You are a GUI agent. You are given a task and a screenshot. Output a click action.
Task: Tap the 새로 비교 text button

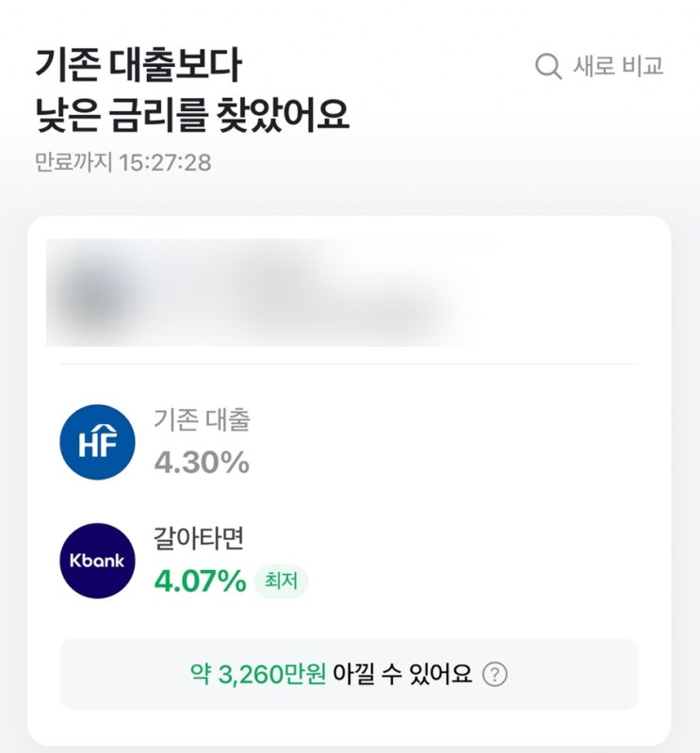[618, 66]
